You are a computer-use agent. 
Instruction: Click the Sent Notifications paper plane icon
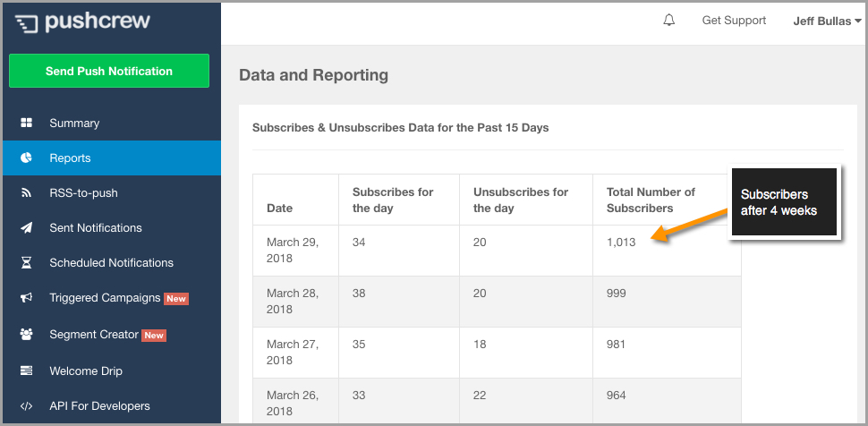[x=26, y=227]
